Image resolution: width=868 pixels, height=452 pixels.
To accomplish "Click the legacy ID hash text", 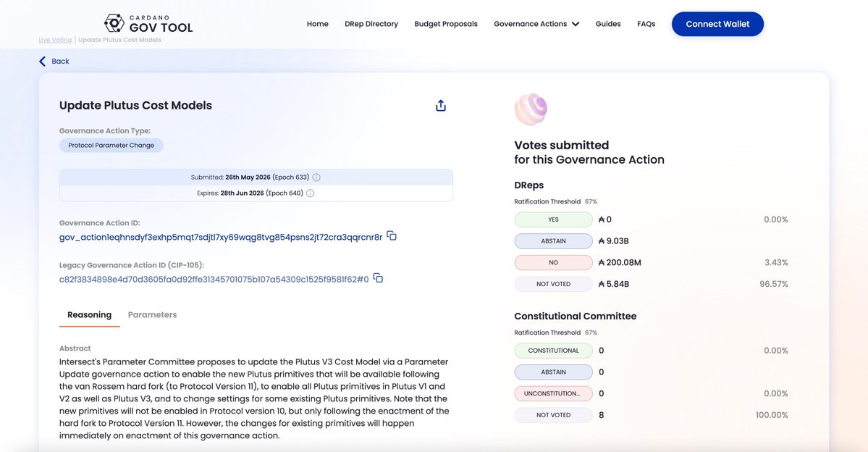I will 214,279.
